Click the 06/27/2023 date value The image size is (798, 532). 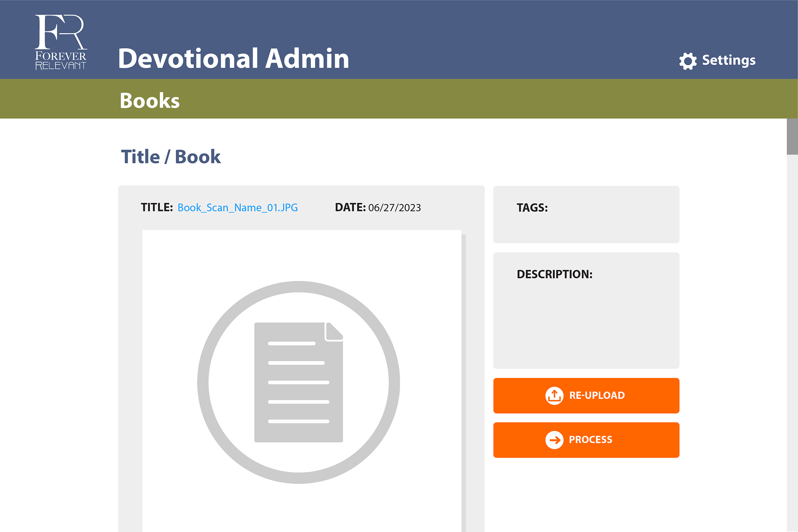(x=394, y=208)
